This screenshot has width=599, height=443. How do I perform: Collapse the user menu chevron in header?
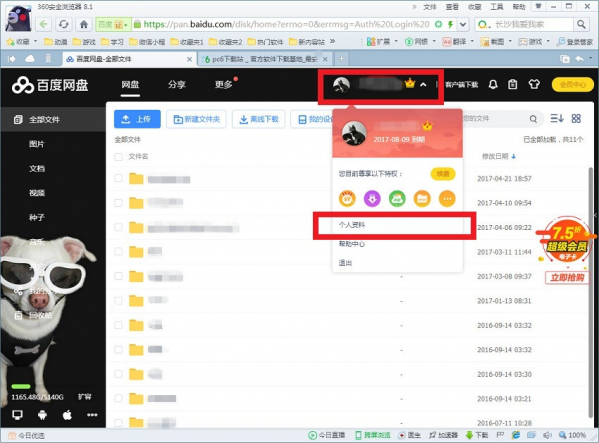(423, 85)
